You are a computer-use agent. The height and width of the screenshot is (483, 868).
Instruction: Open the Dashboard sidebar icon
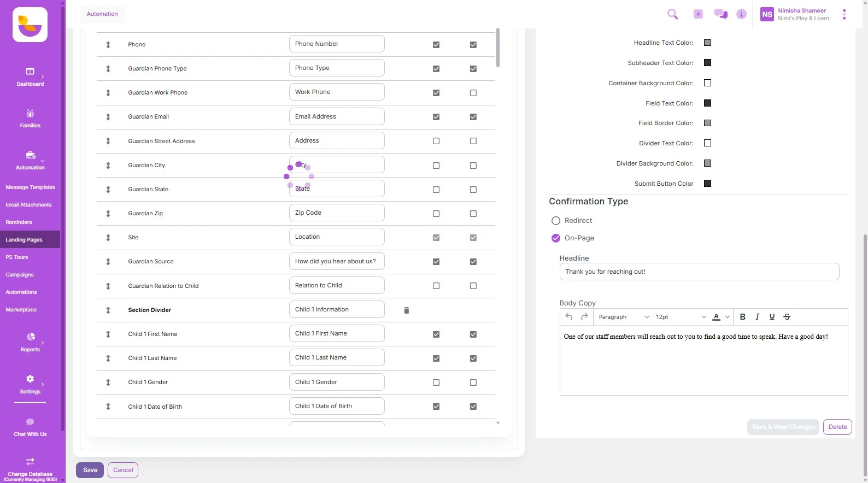(30, 72)
